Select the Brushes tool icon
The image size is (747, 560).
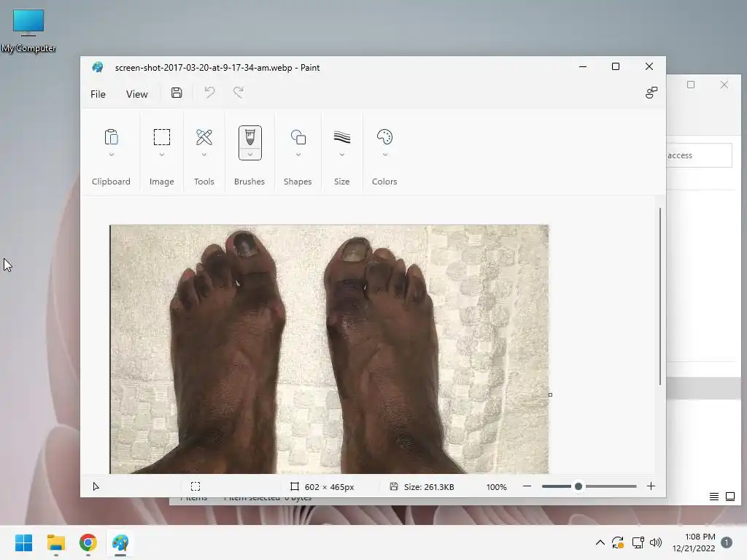click(x=249, y=137)
